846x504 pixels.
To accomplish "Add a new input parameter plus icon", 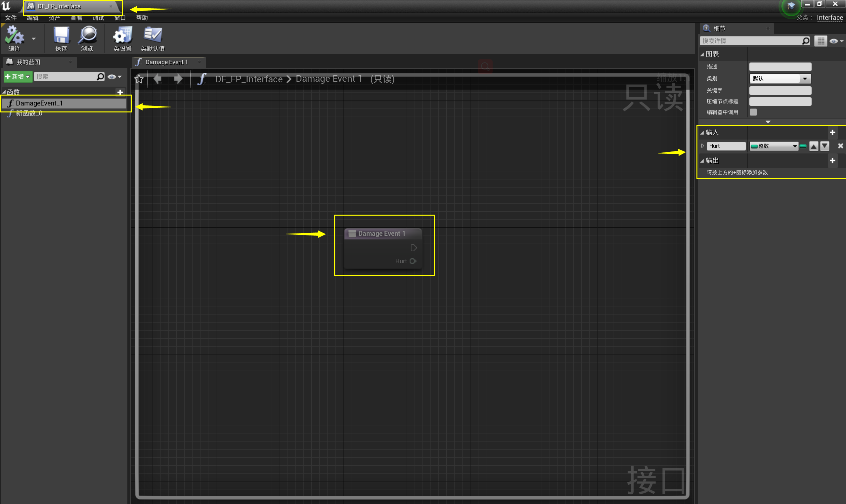I will point(832,133).
